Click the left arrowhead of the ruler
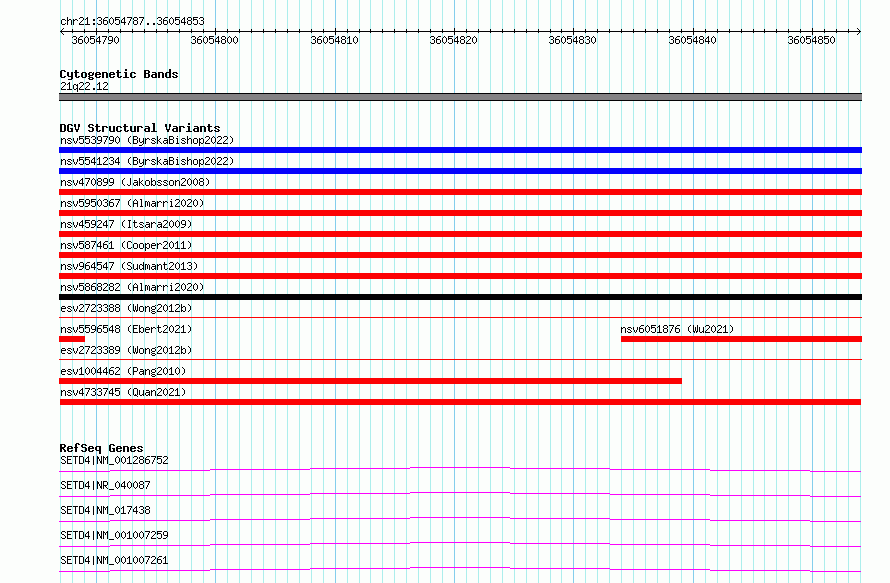This screenshot has width=890, height=583. click(62, 32)
